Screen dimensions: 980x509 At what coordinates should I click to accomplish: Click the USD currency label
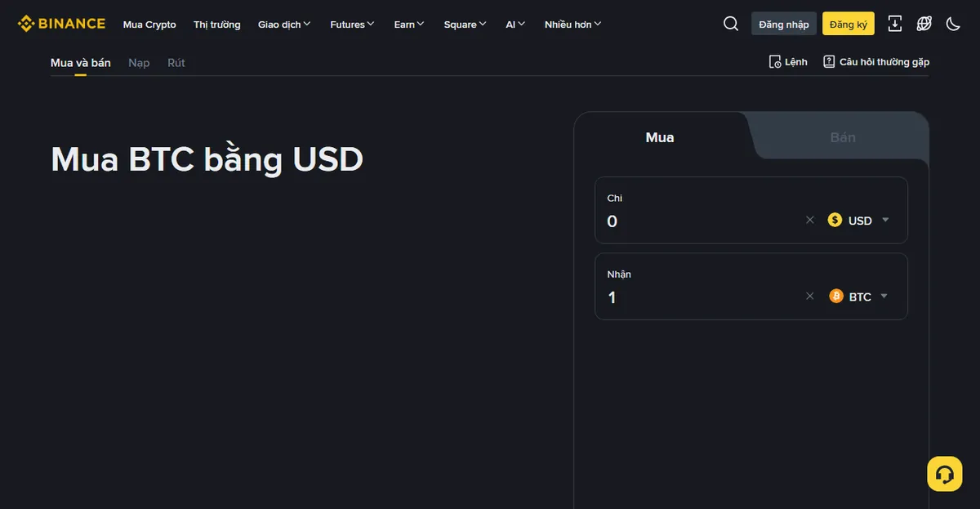click(x=860, y=221)
